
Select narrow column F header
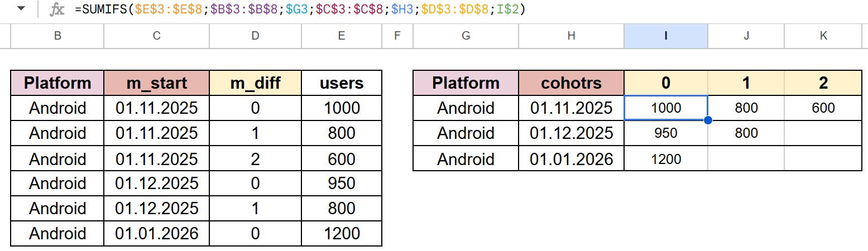pyautogui.click(x=397, y=36)
